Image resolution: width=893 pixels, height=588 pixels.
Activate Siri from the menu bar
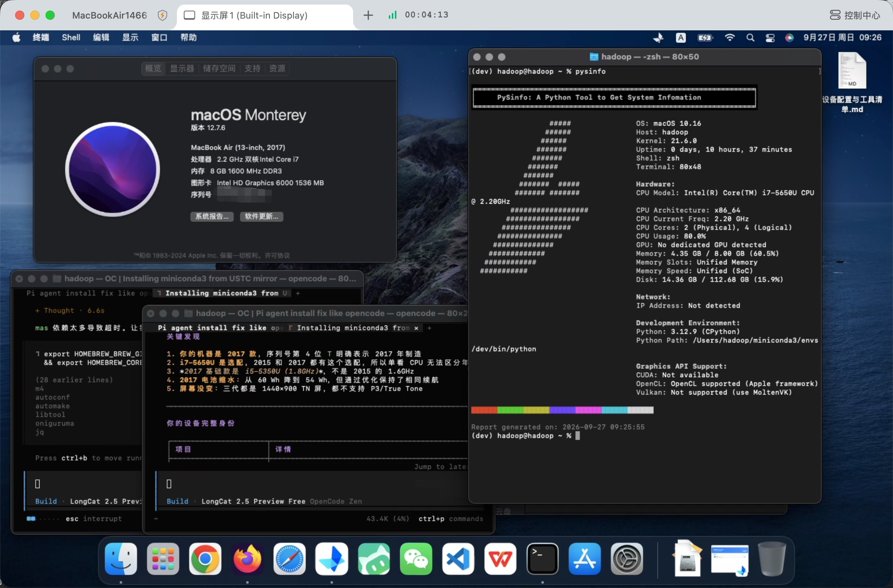[x=789, y=38]
